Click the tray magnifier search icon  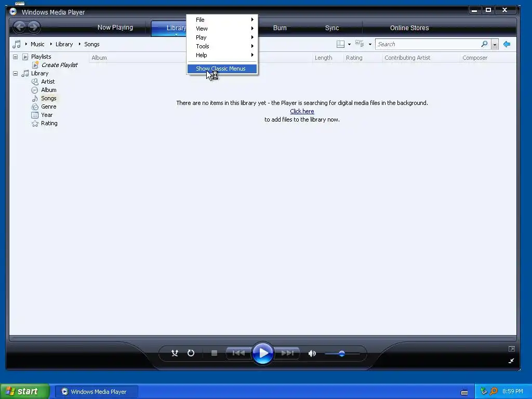494,391
